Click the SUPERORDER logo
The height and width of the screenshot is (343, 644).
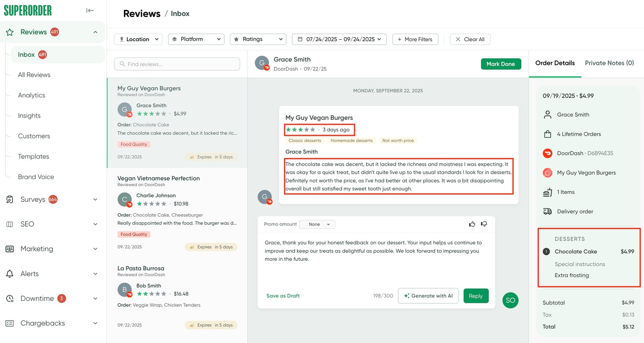coord(28,10)
